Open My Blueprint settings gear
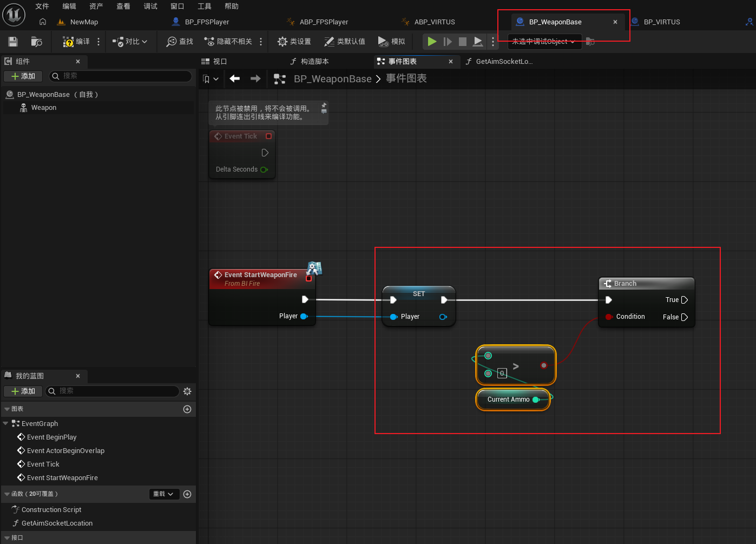This screenshot has height=544, width=756. tap(187, 391)
